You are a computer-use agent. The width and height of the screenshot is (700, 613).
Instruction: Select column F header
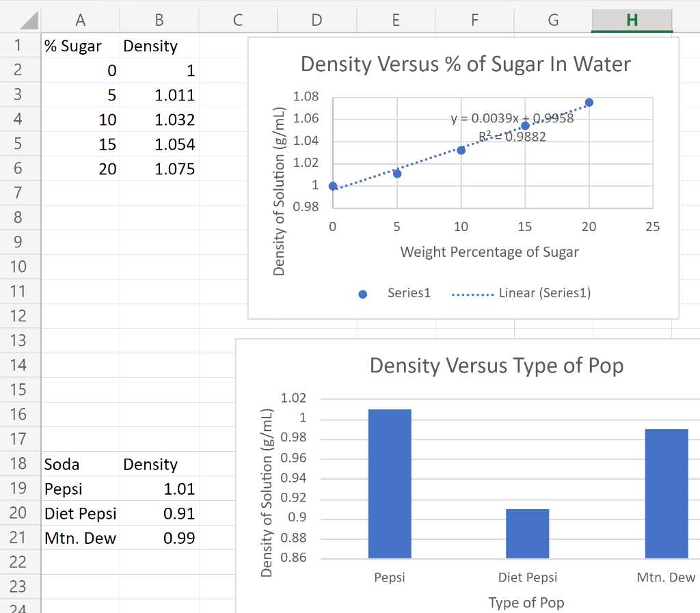point(474,20)
